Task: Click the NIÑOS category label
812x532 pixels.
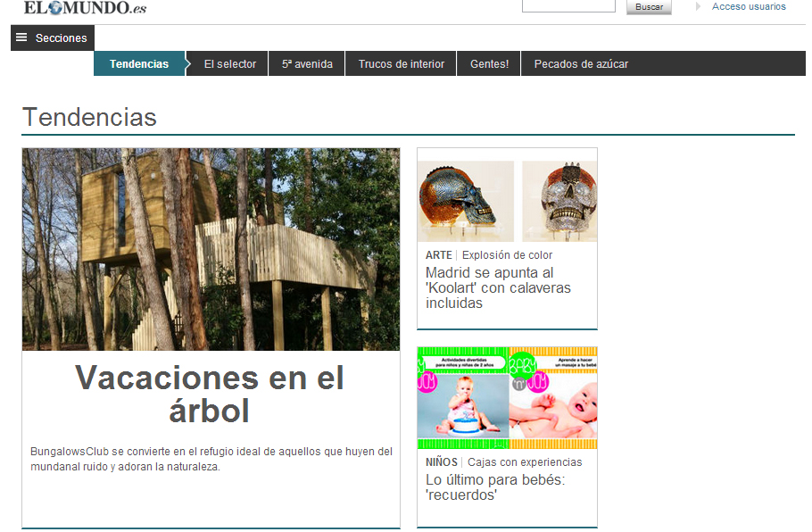Action: 442,462
